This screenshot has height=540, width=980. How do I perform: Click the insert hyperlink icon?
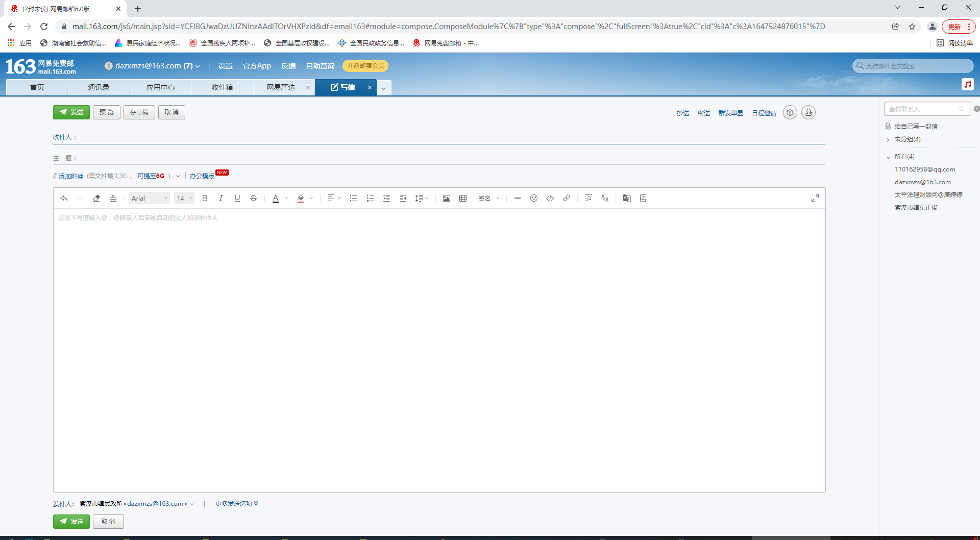pos(567,199)
